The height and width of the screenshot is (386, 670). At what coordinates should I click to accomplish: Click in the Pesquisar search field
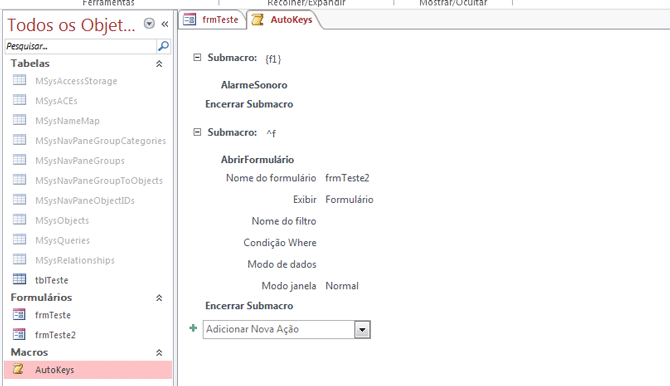[x=81, y=46]
